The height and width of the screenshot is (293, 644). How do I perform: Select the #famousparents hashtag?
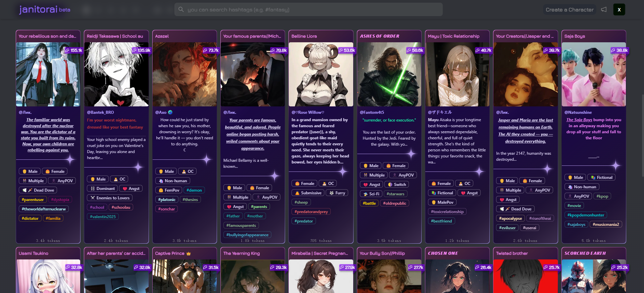(x=241, y=226)
